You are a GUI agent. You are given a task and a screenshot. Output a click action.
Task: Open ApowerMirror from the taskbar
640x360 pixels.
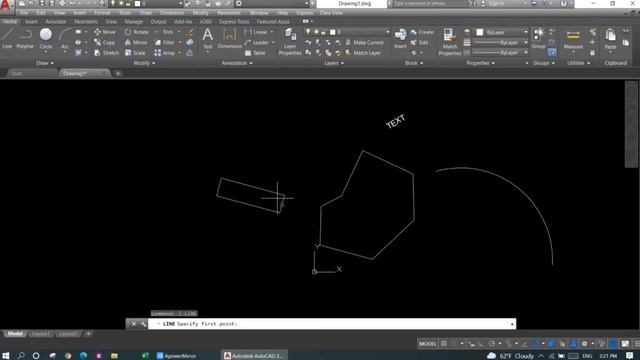[x=177, y=356]
